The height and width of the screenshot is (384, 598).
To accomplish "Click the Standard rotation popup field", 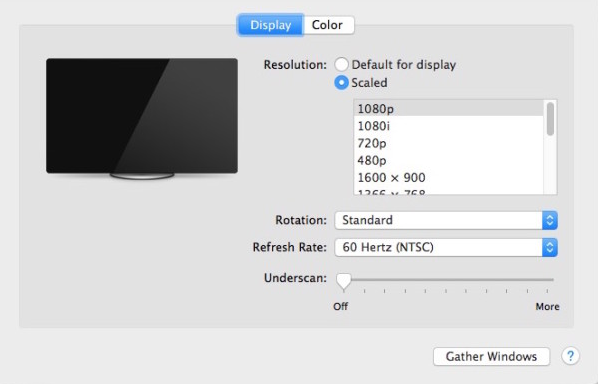I will click(x=446, y=220).
